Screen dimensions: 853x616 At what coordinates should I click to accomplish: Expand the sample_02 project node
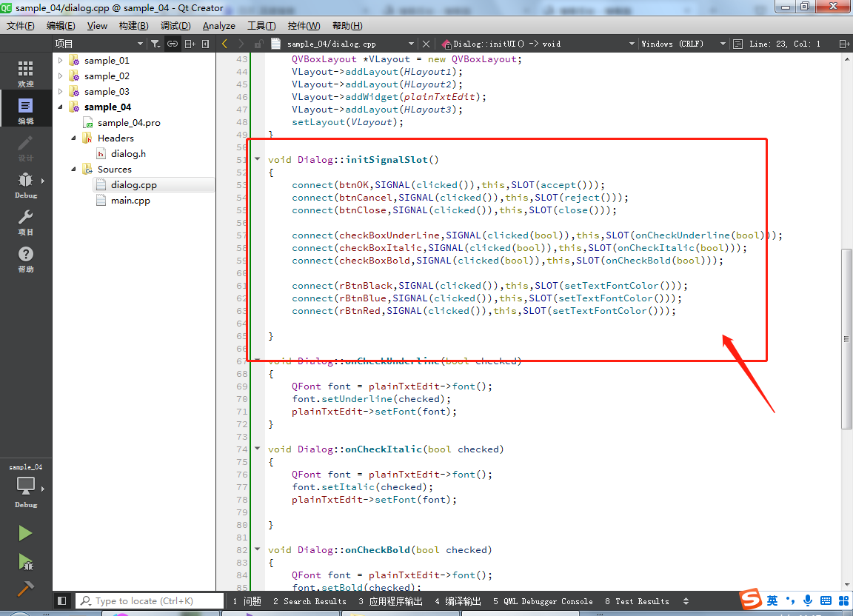click(x=61, y=76)
